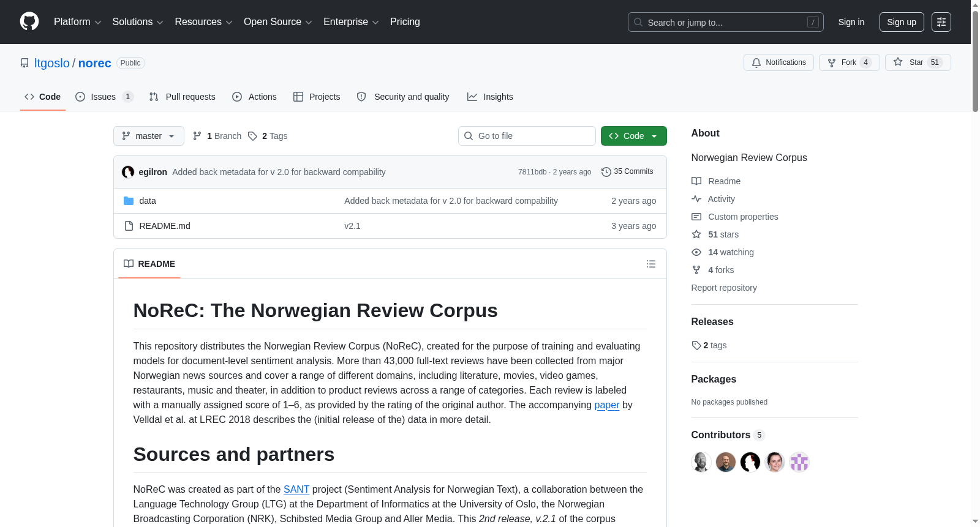
Task: Select the README tab heading
Action: [x=149, y=264]
